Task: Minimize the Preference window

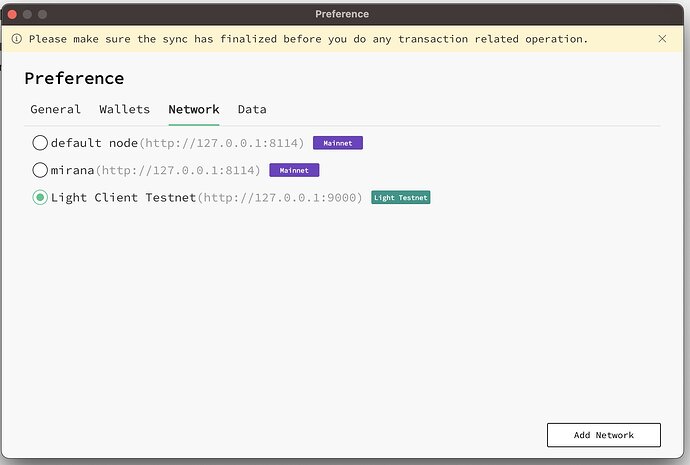Action: tap(28, 14)
